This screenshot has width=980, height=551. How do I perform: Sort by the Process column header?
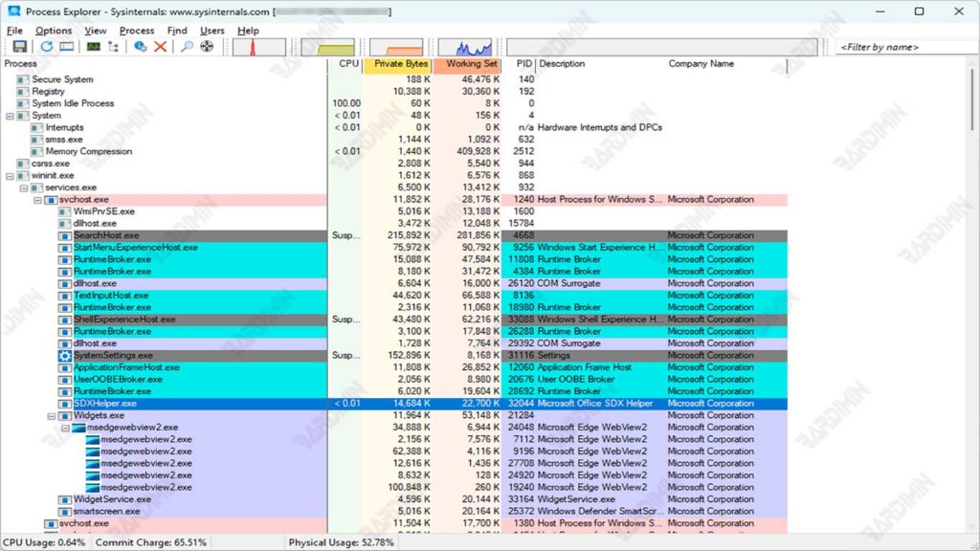tap(164, 64)
